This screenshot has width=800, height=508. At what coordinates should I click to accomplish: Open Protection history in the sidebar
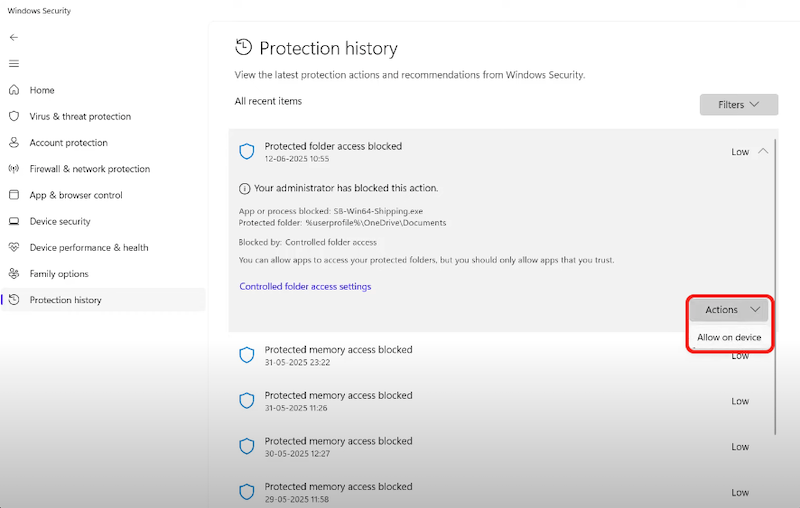65,300
